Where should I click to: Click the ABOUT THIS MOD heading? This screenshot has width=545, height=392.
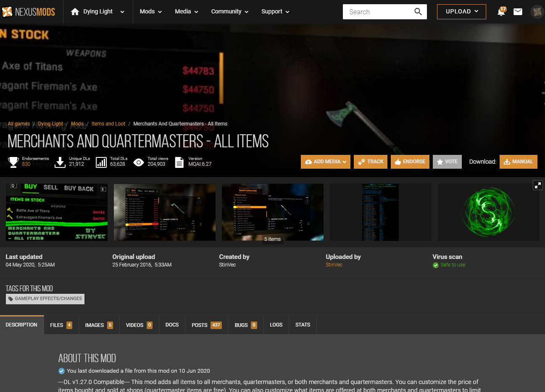click(87, 358)
